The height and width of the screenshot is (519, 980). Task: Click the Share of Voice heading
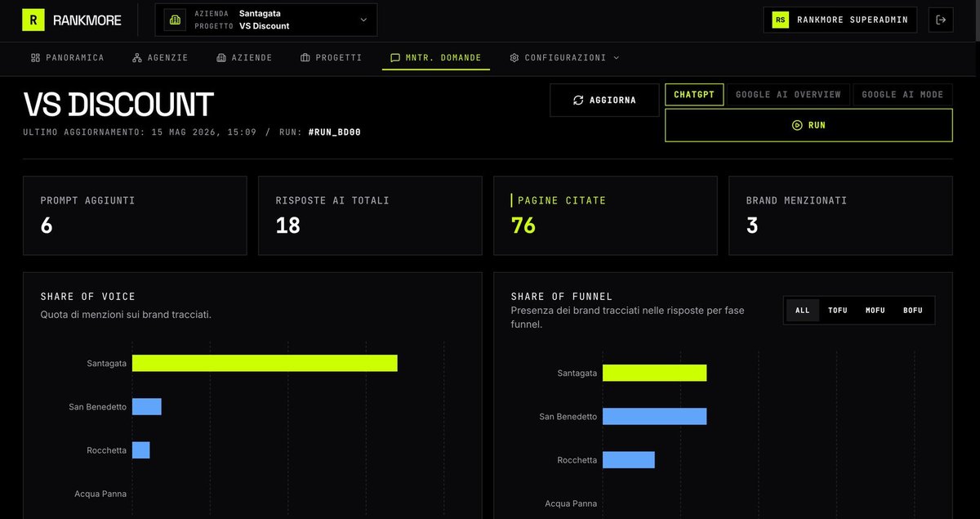[x=88, y=297]
